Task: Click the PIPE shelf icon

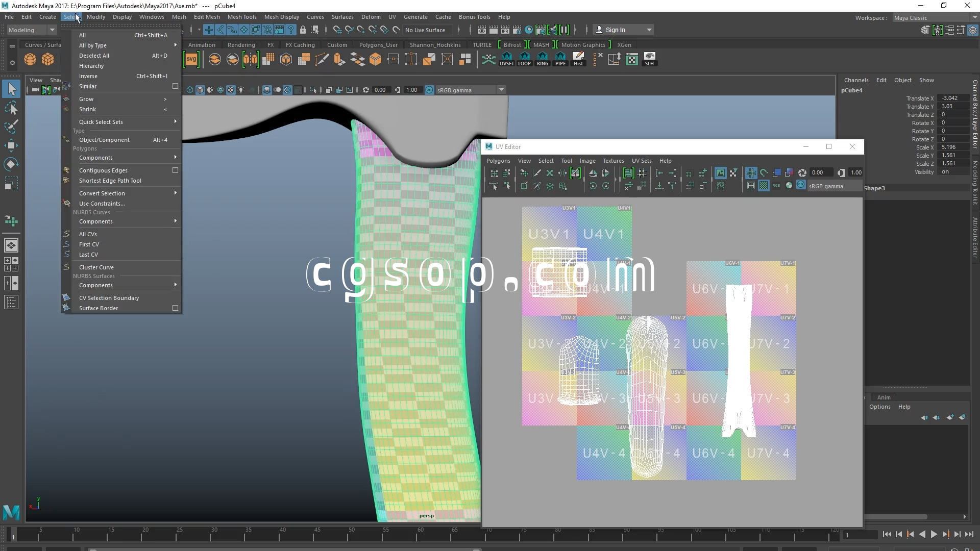Action: point(560,59)
